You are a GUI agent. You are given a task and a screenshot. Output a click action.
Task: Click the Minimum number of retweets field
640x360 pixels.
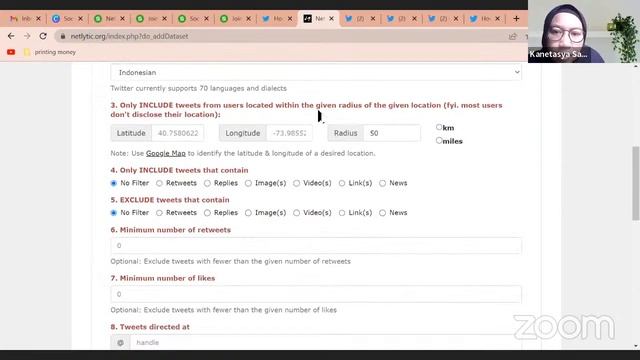[x=316, y=246]
